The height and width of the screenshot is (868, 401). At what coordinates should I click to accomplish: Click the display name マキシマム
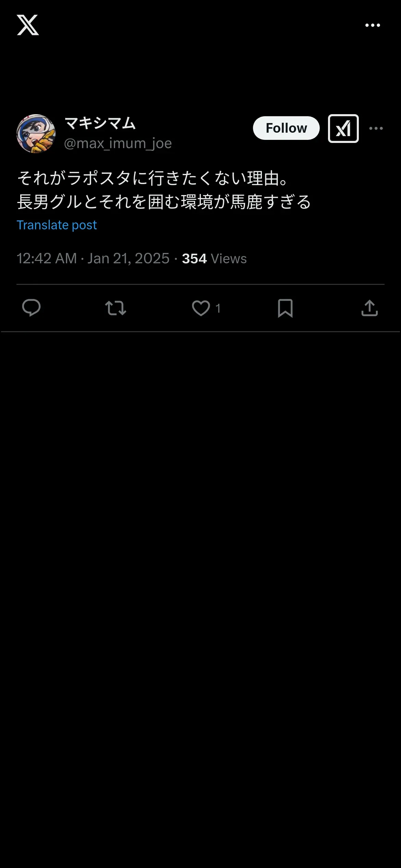coord(100,123)
